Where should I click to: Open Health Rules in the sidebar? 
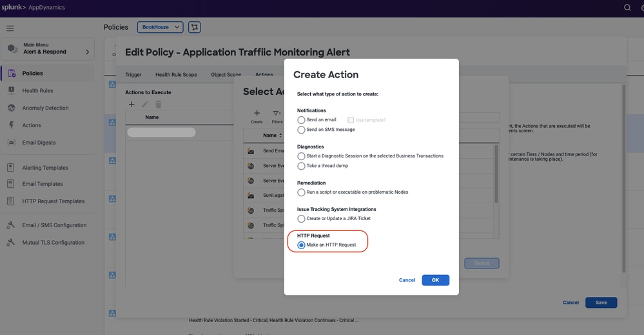(37, 90)
